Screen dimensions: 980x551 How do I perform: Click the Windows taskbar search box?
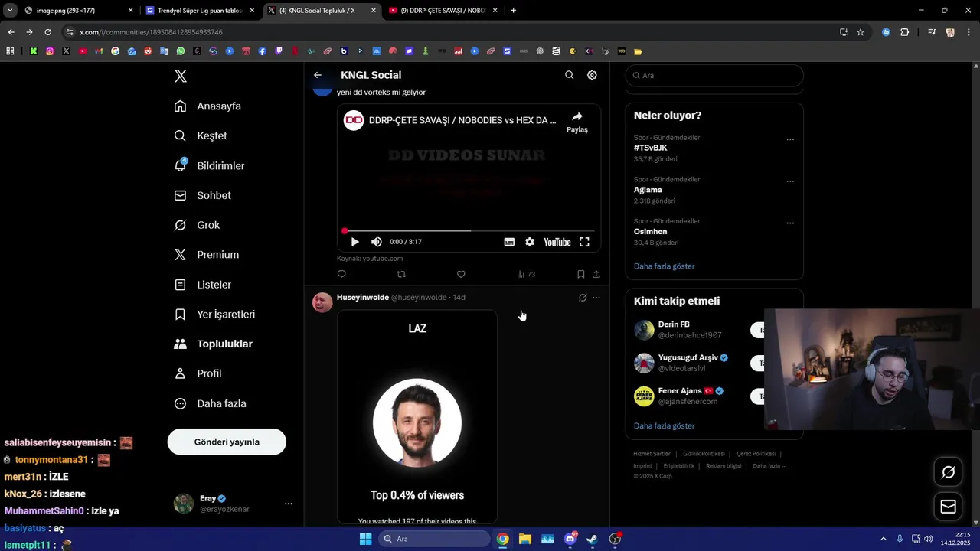point(434,539)
